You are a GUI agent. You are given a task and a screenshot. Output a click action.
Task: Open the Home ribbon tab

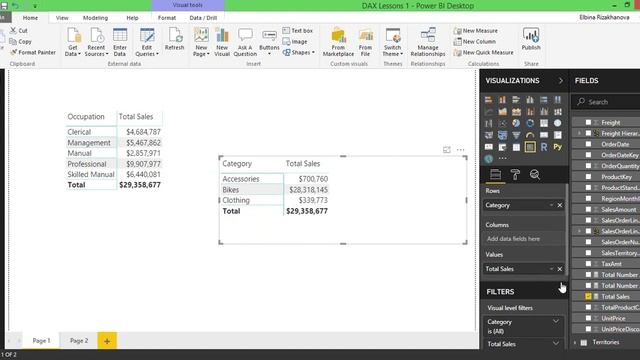point(30,18)
